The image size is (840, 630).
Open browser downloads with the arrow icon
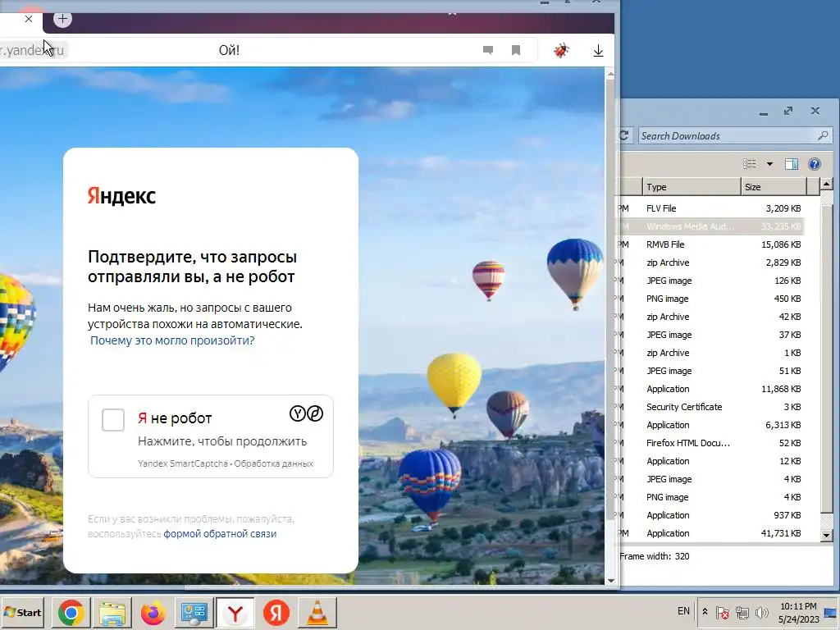[598, 50]
